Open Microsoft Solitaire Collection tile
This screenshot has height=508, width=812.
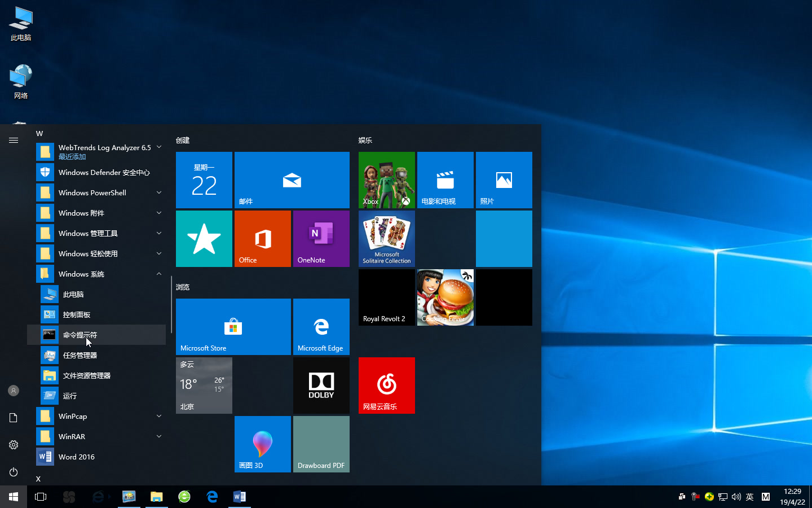tap(387, 239)
